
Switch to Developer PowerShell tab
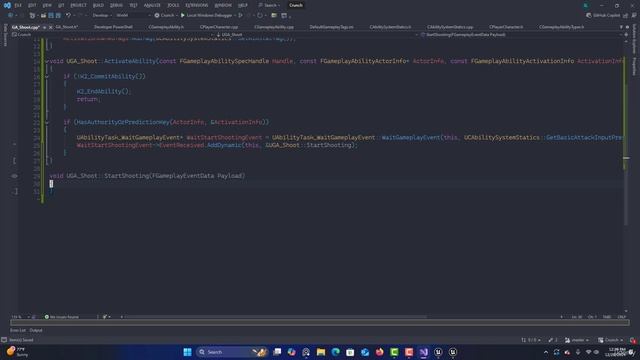tap(113, 27)
